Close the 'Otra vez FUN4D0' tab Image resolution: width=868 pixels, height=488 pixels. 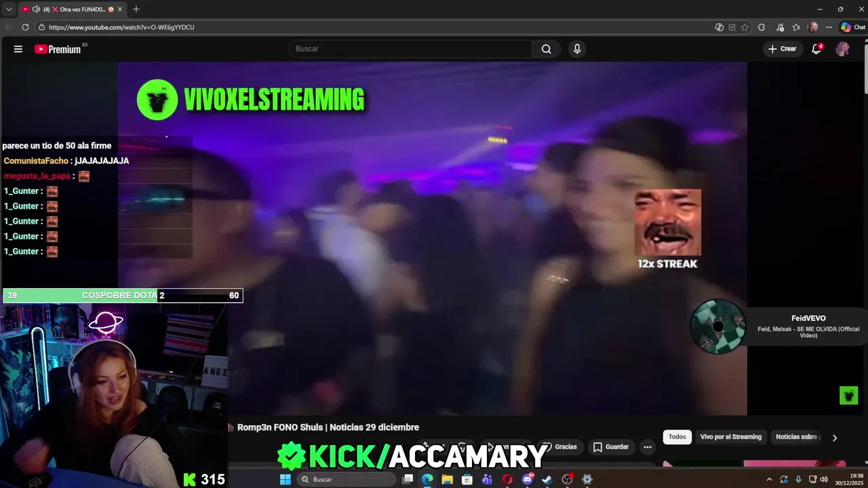(x=119, y=9)
